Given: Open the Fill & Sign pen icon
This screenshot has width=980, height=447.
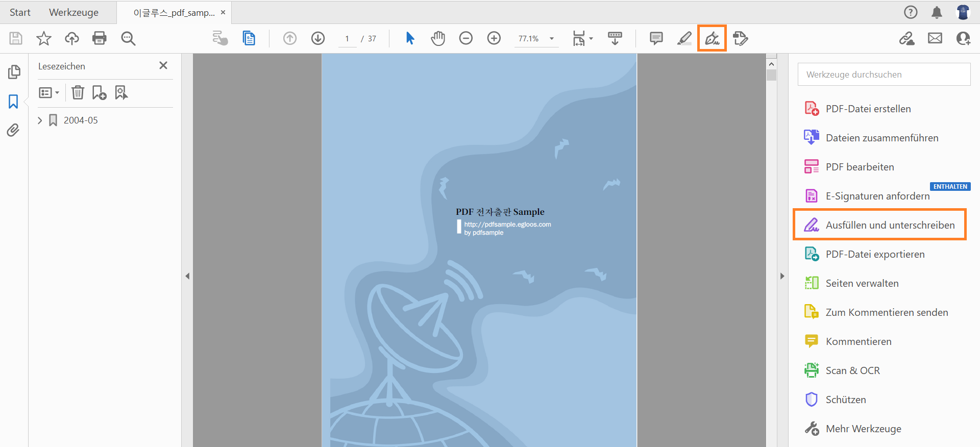Looking at the screenshot, I should tap(712, 38).
